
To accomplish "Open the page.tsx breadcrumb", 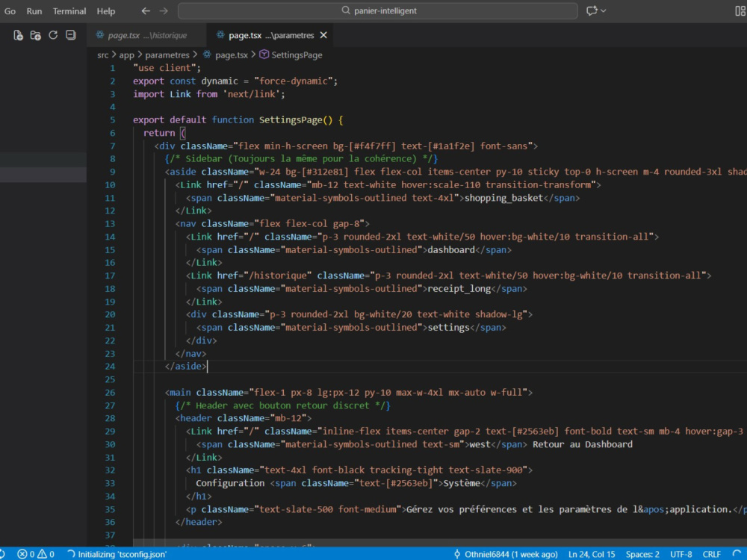I will 231,55.
